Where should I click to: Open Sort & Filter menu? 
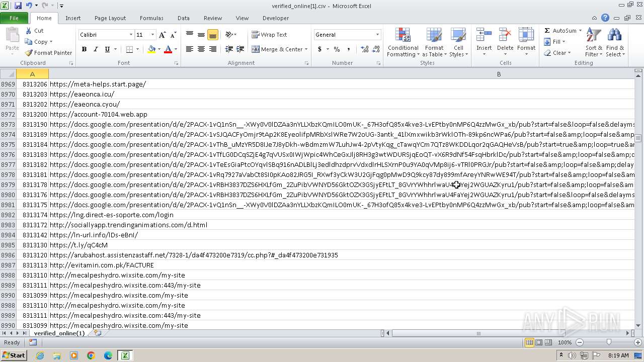tap(594, 43)
